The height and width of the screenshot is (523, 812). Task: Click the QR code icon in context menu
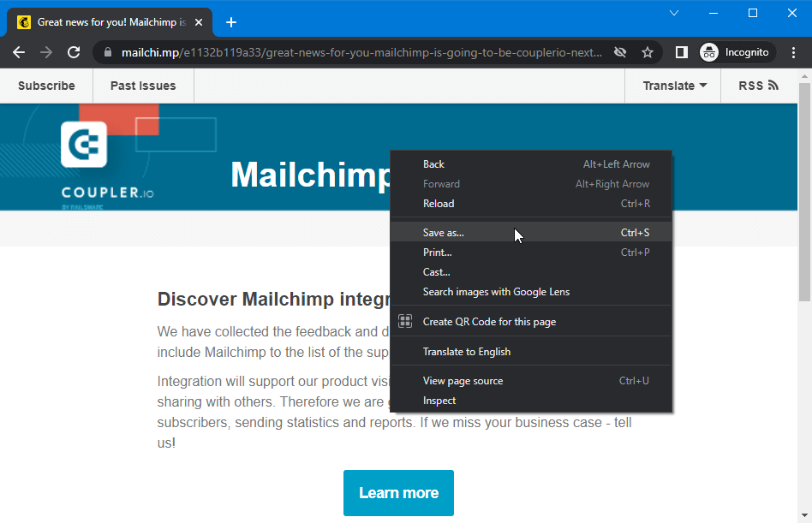(405, 321)
